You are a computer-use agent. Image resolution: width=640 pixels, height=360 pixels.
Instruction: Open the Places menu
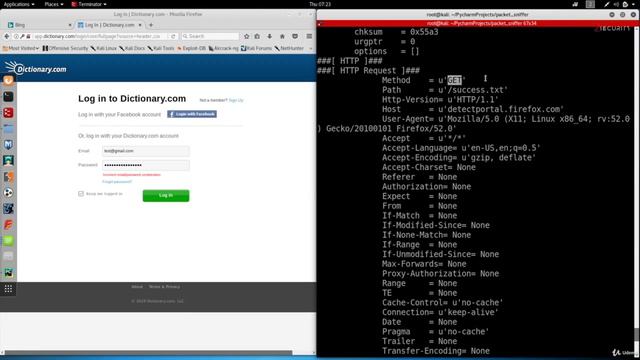(53, 4)
